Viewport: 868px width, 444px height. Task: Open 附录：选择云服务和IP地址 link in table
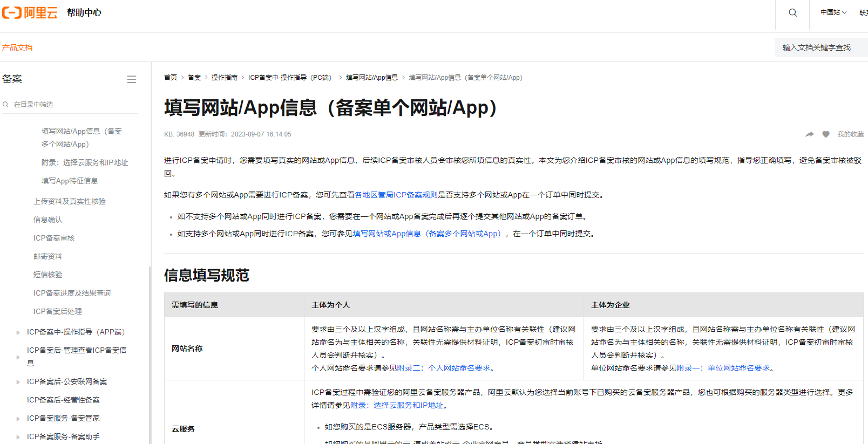[x=397, y=405]
